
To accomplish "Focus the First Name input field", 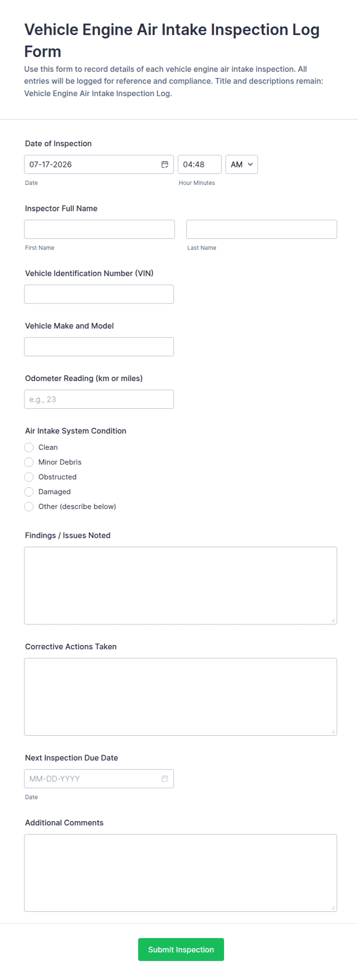I will [x=99, y=229].
